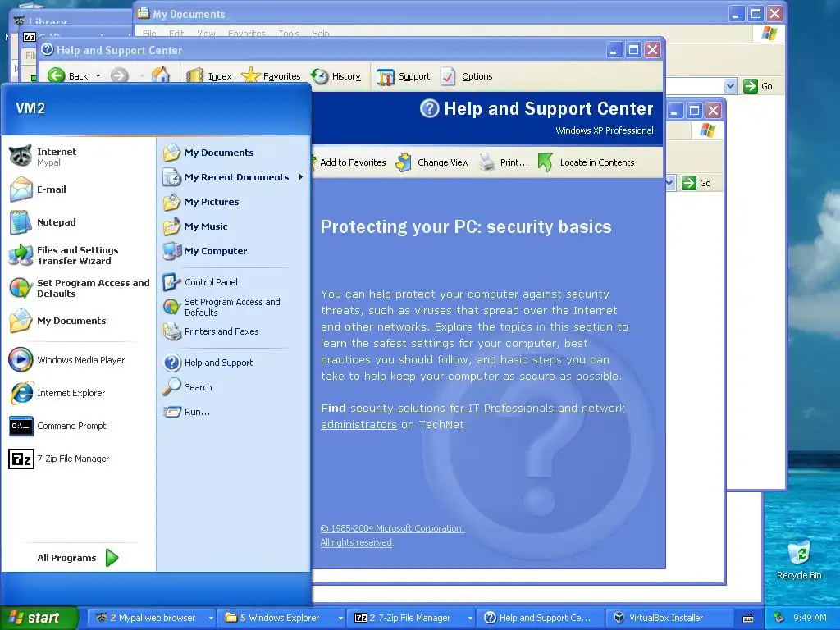This screenshot has height=630, width=840.
Task: Open My Music folder
Action: 234,226
